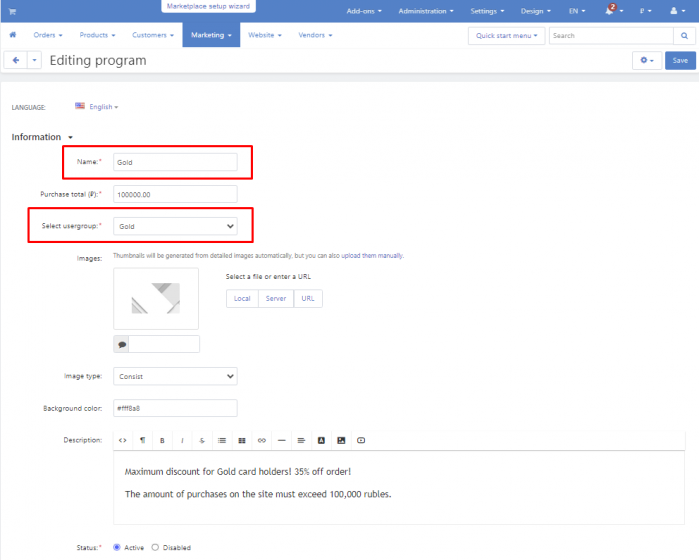The image size is (700, 560).
Task: Choose Local file upload
Action: click(x=242, y=298)
